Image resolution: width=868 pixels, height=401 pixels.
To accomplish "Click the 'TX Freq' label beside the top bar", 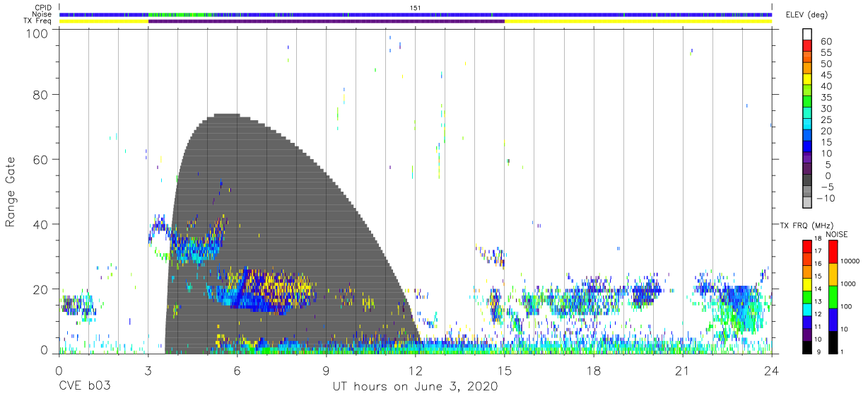I will pos(38,21).
